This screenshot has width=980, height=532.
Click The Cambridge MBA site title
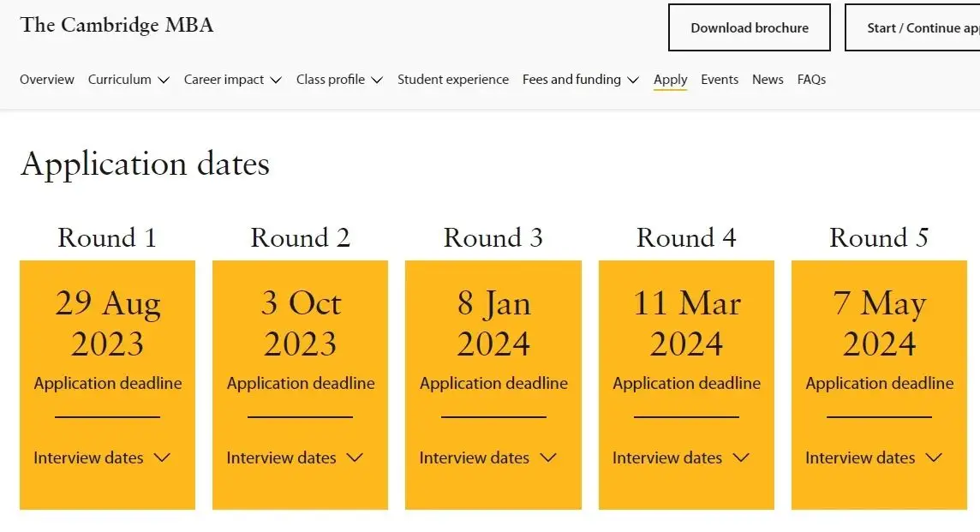(117, 25)
